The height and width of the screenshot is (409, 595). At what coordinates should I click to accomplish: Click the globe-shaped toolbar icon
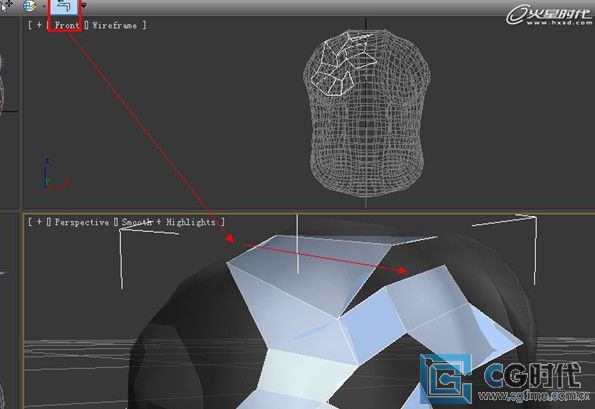pos(29,6)
